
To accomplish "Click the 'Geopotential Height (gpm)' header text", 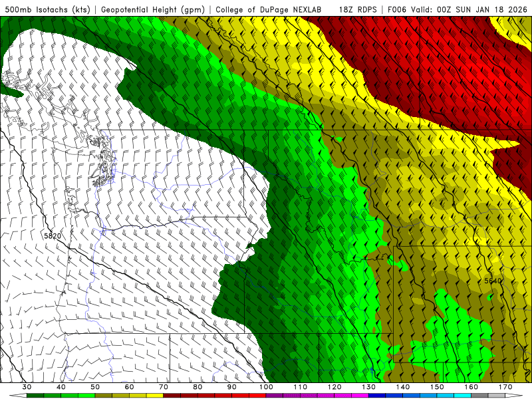I will (153, 9).
